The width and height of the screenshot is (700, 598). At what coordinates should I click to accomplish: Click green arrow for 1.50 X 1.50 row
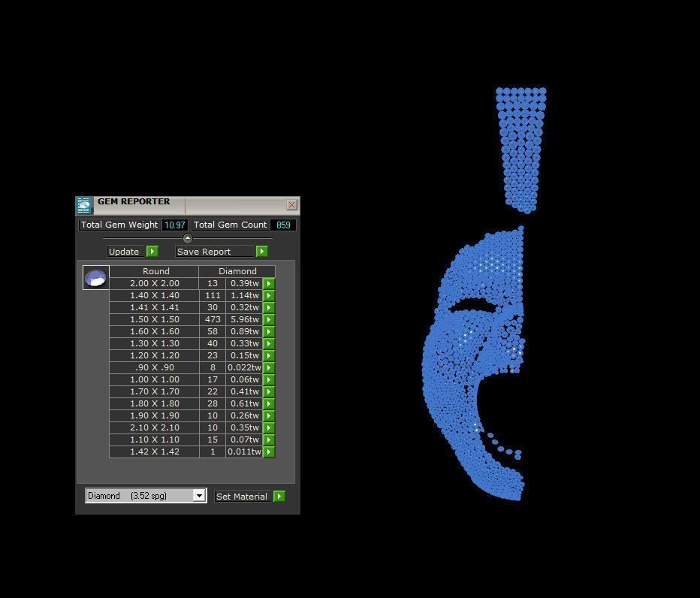point(268,319)
